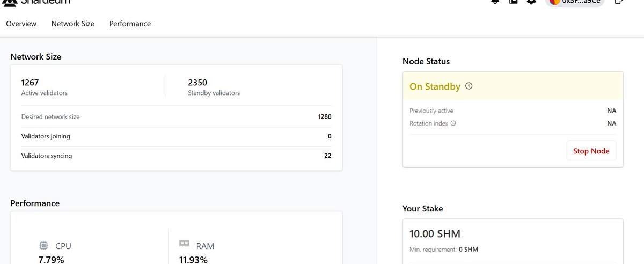
Task: Click the logout icon beside wallet address
Action: [x=618, y=2]
